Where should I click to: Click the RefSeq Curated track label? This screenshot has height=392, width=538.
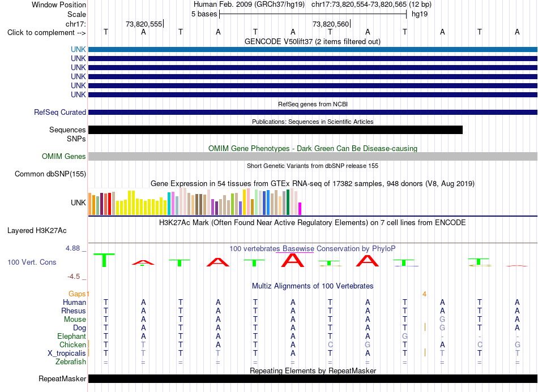(x=60, y=112)
